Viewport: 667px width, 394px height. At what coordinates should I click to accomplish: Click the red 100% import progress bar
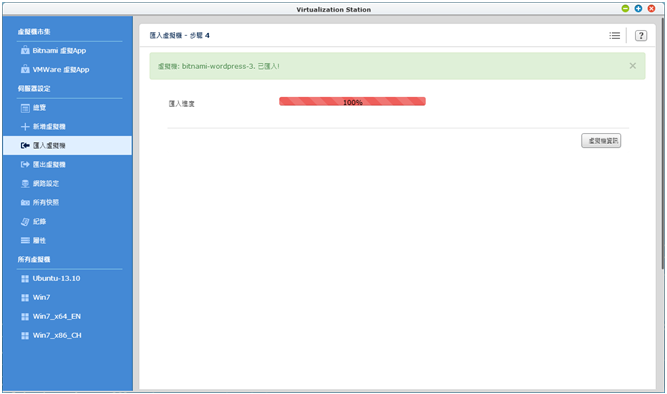click(352, 102)
